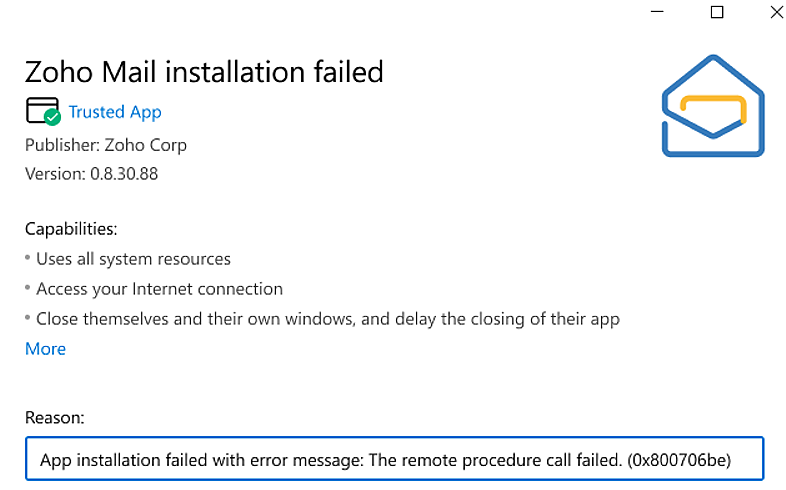Image resolution: width=786 pixels, height=490 pixels.
Task: Click the green checkmark trust badge
Action: click(x=53, y=117)
